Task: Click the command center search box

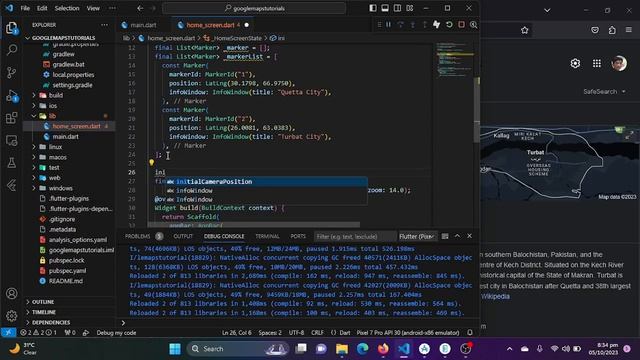Action: click(254, 8)
